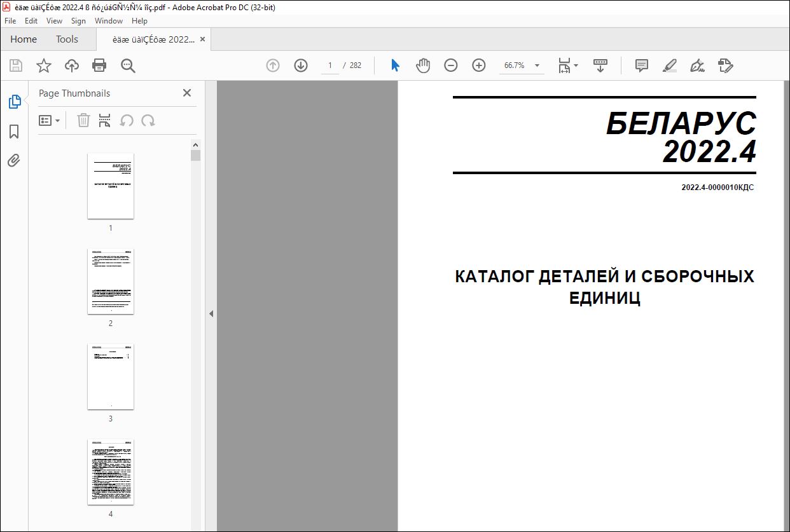Open the Attachments paperclip icon
The image size is (790, 532).
[14, 161]
